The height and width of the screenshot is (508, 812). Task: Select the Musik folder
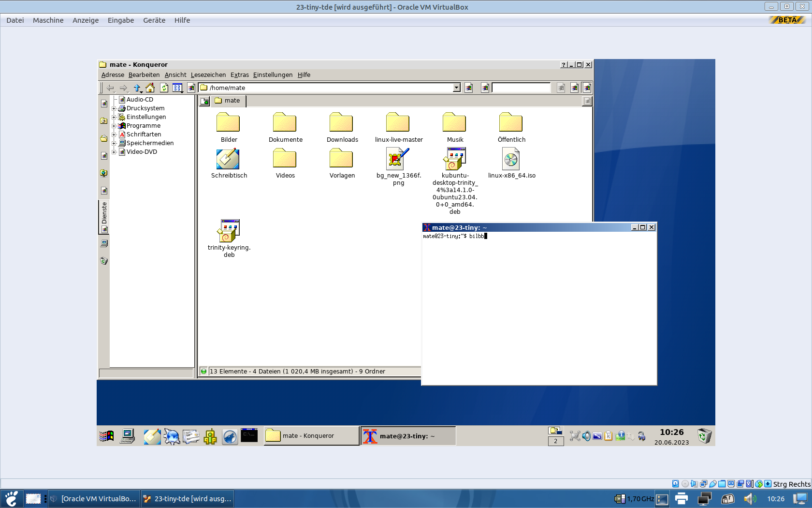[455, 128]
